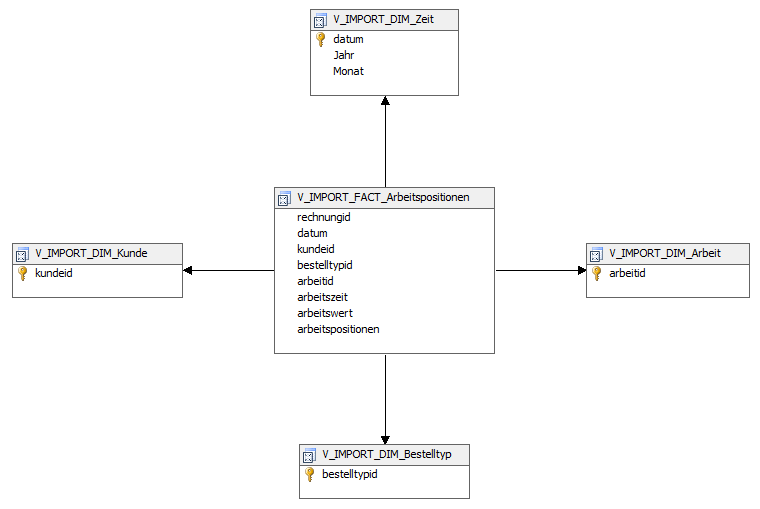Select the Monat column in the Zeit table
This screenshot has height=509, width=760.
349,72
